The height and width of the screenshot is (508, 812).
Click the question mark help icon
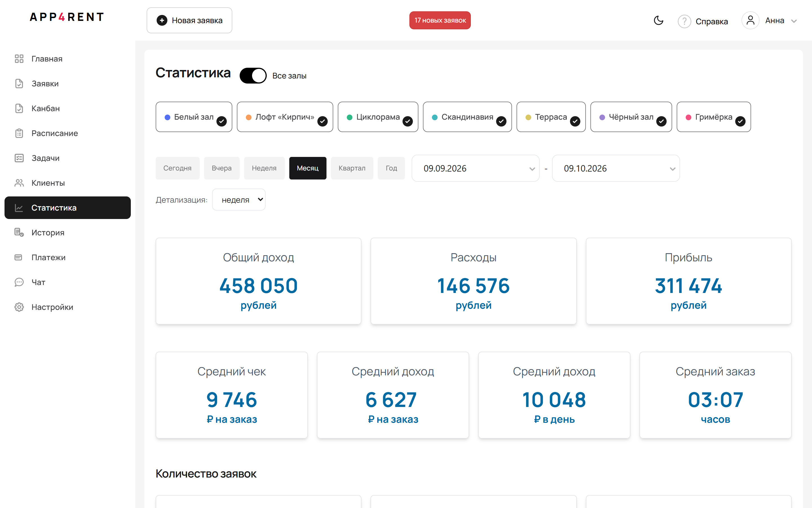pyautogui.click(x=684, y=21)
